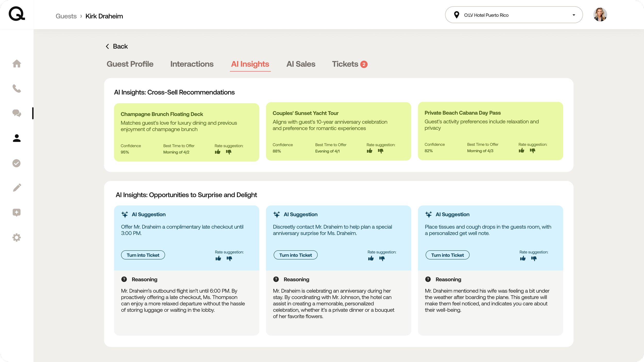Open the O:LV Hotel Puerto Rico dropdown
644x362 pixels.
coord(514,15)
